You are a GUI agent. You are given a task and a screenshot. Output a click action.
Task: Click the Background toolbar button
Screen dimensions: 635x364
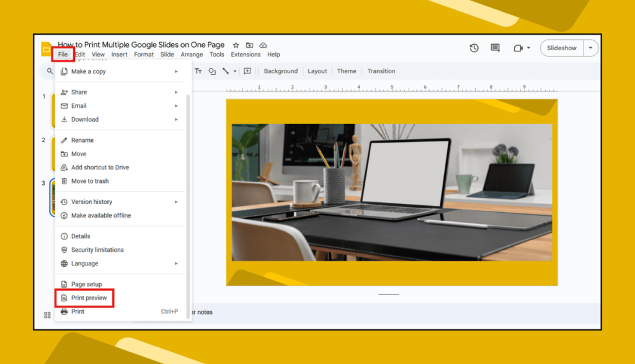coord(281,71)
